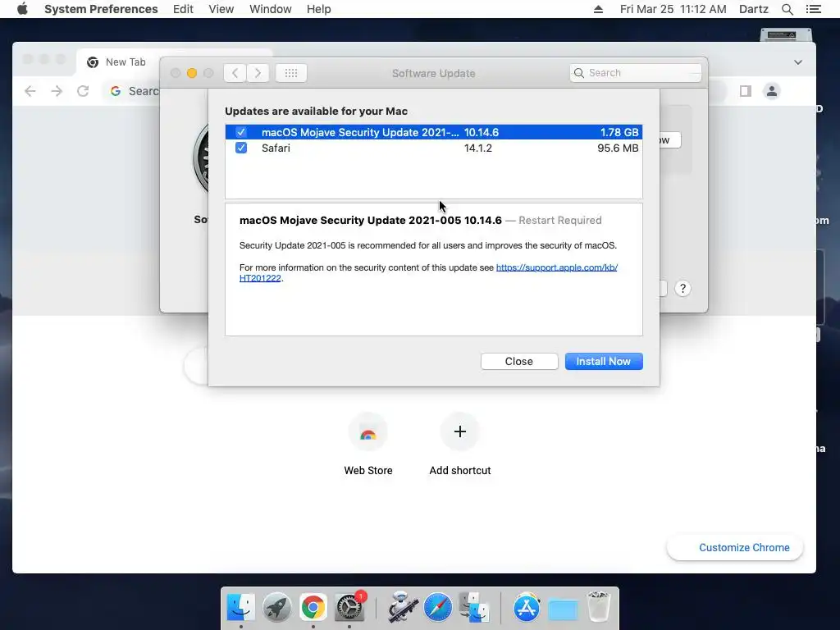Open Launchpad rocket in the Dock
The height and width of the screenshot is (630, 840).
277,608
